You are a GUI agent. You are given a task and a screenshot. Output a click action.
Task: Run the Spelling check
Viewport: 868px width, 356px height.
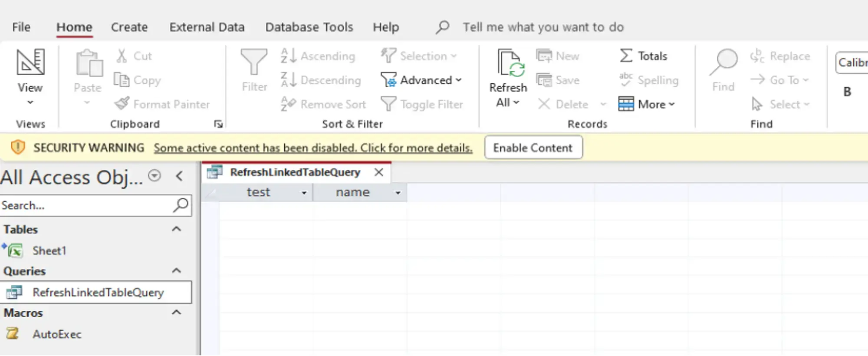(649, 80)
